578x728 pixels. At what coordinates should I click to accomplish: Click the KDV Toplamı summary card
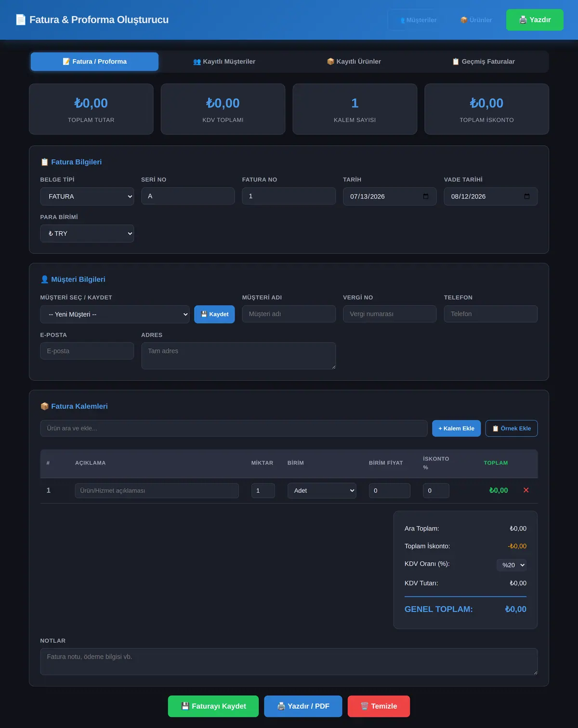click(x=223, y=109)
